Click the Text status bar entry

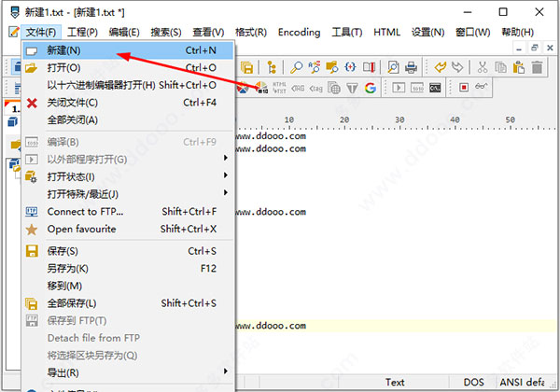coord(395,383)
